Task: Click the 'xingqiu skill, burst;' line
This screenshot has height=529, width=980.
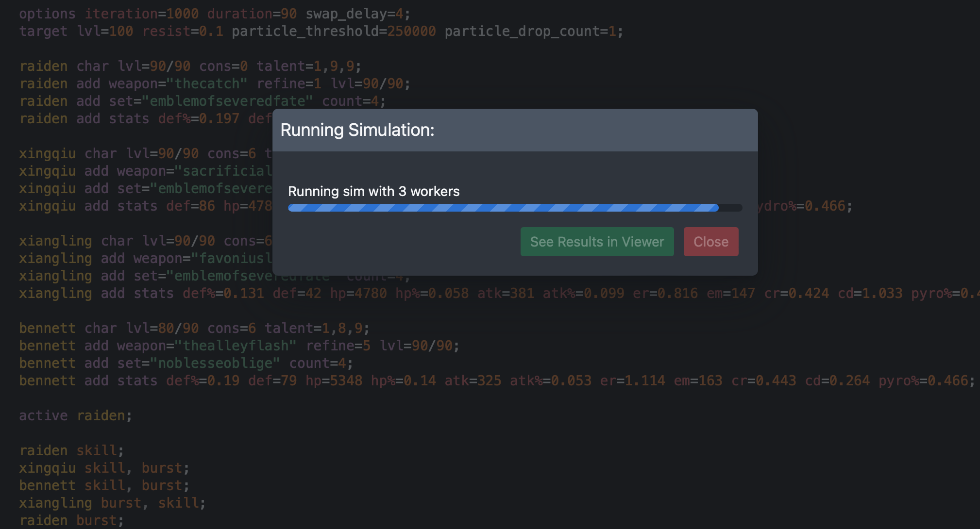Action: 103,468
